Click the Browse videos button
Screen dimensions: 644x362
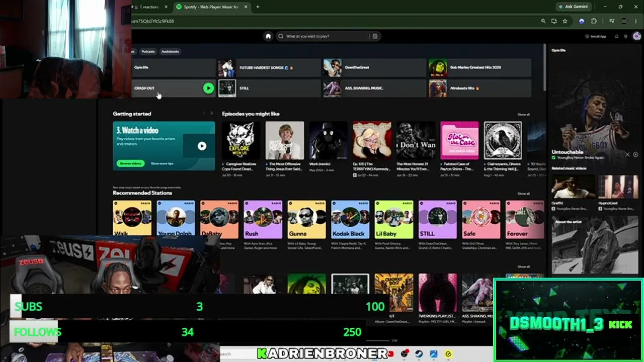click(x=130, y=163)
